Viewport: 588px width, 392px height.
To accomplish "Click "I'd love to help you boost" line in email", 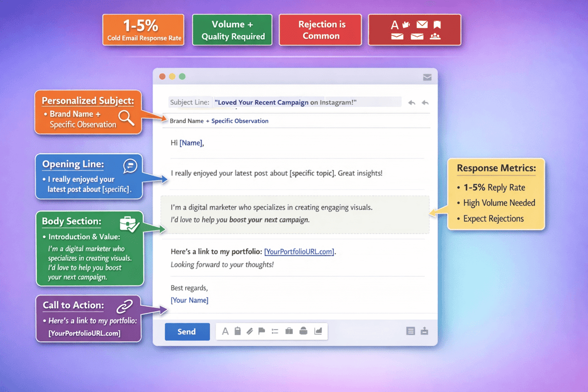I will tap(240, 220).
